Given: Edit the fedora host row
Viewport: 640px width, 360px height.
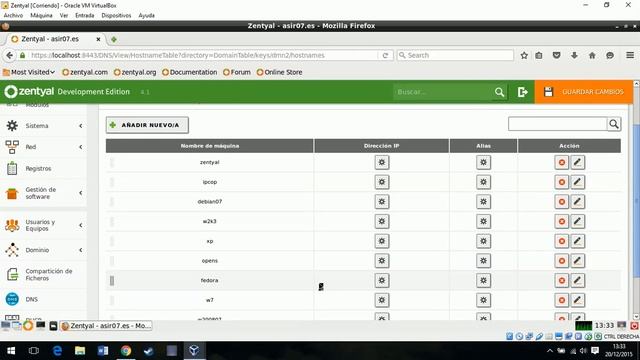Looking at the screenshot, I should [x=577, y=280].
